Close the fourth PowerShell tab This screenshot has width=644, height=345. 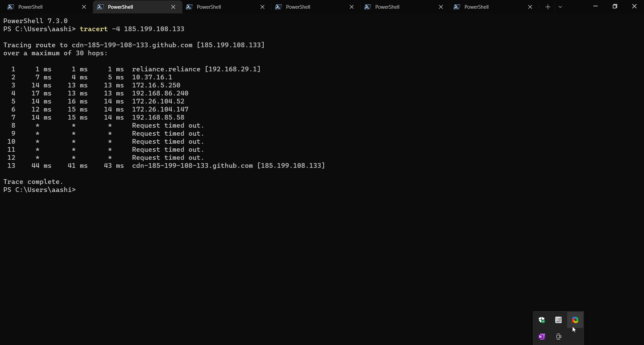point(352,7)
